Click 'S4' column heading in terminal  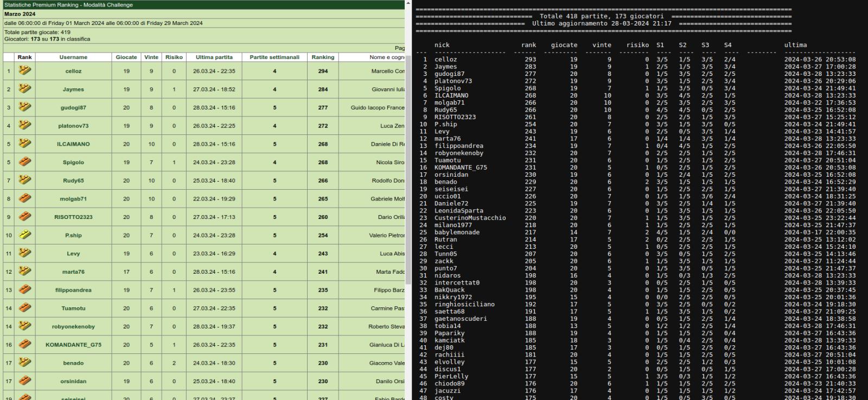tap(727, 45)
